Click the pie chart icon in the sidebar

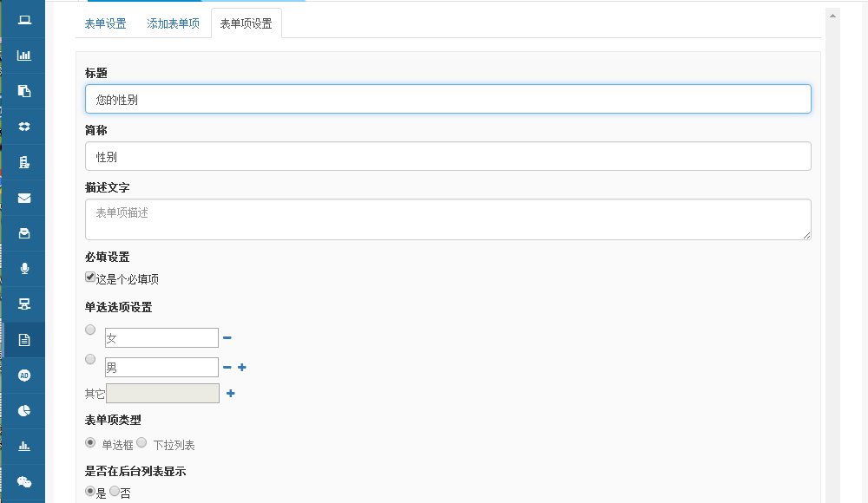24,410
